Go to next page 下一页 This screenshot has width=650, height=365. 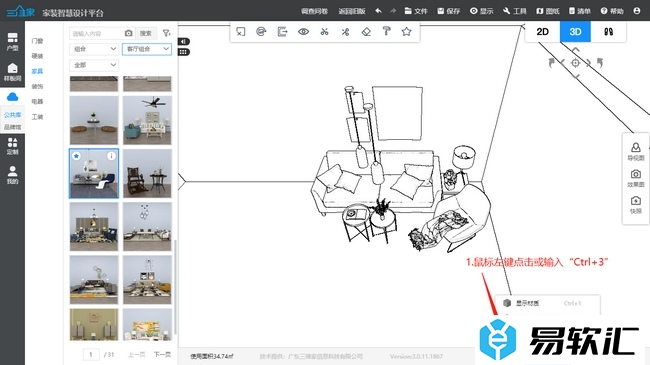[162, 355]
